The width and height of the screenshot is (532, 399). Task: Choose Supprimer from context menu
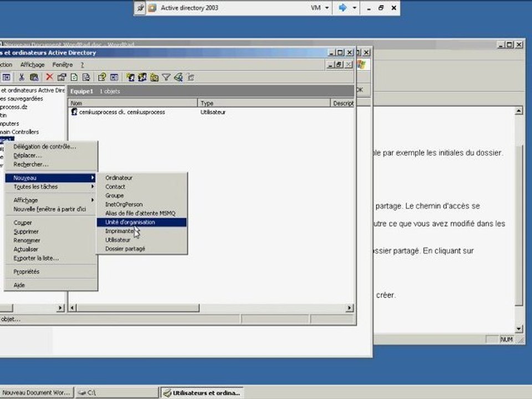tap(51, 232)
